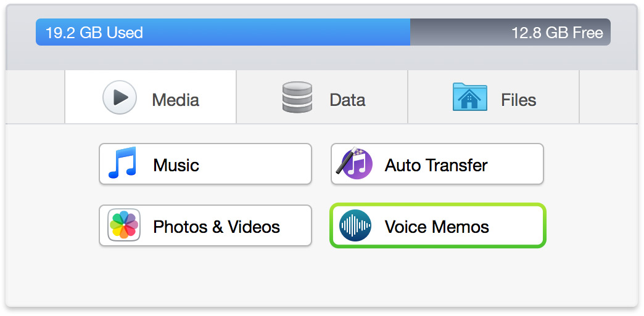
Task: Switch to the Media tab label
Action: (x=175, y=100)
